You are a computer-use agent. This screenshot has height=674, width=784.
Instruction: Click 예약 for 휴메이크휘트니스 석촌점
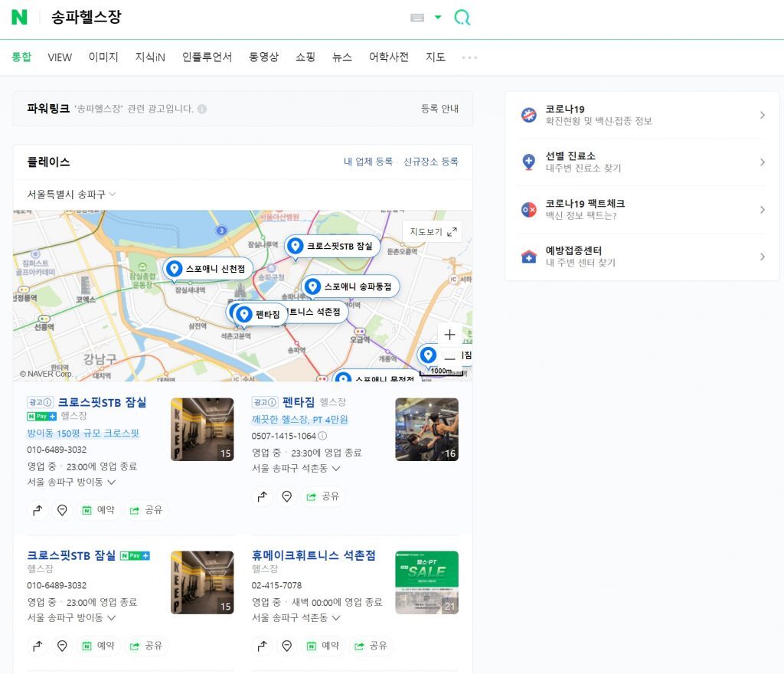tap(323, 646)
